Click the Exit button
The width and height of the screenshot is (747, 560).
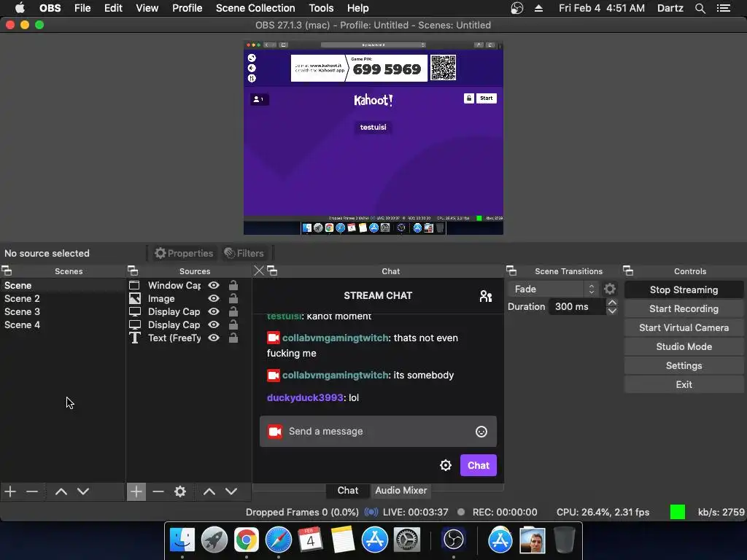click(684, 385)
